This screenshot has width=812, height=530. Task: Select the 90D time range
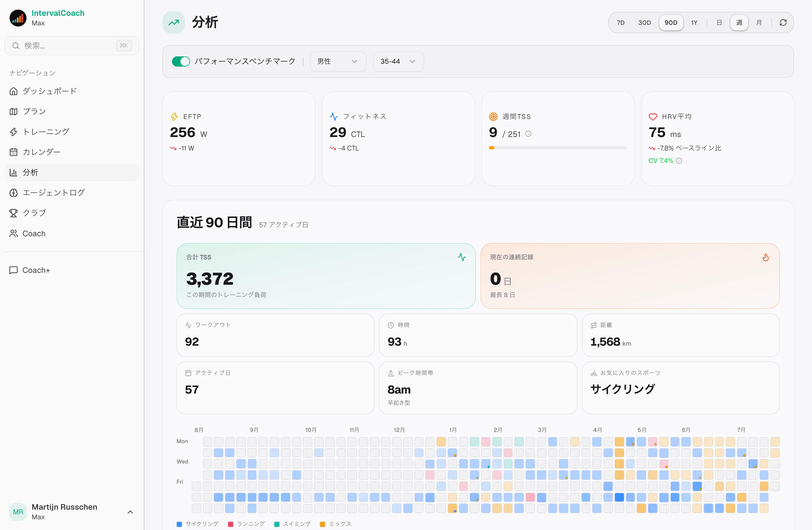tap(671, 23)
